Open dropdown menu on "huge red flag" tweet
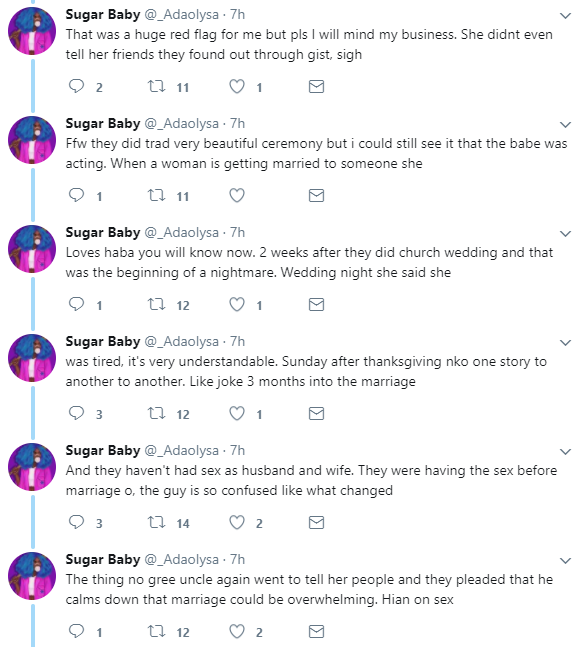Viewport: 584px width, 647px height. [x=565, y=16]
